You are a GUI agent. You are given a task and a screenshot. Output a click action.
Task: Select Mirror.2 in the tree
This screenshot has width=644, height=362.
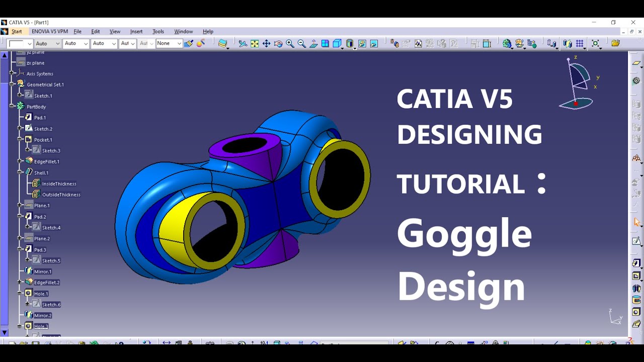(43, 316)
